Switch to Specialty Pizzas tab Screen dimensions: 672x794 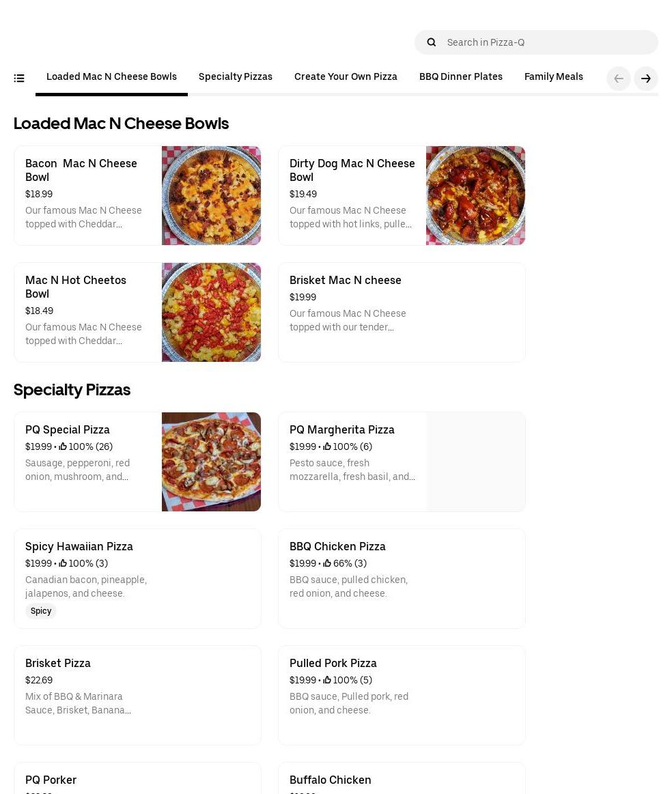click(x=236, y=77)
